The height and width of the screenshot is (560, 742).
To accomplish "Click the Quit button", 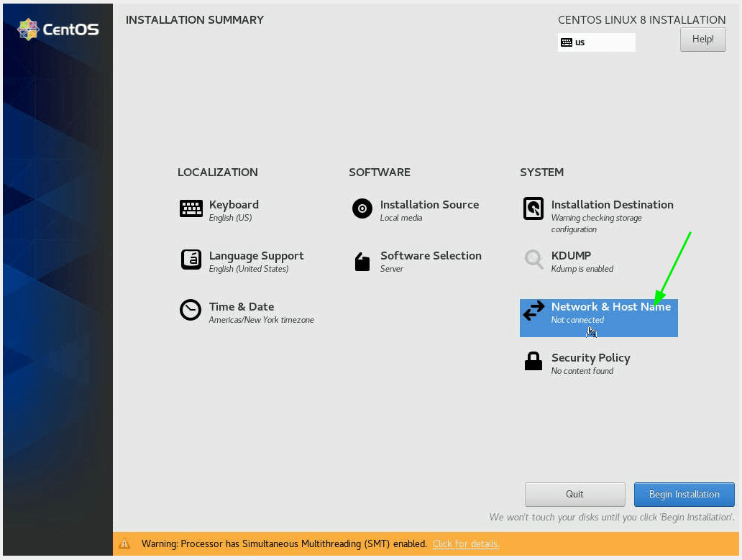I will pos(574,495).
